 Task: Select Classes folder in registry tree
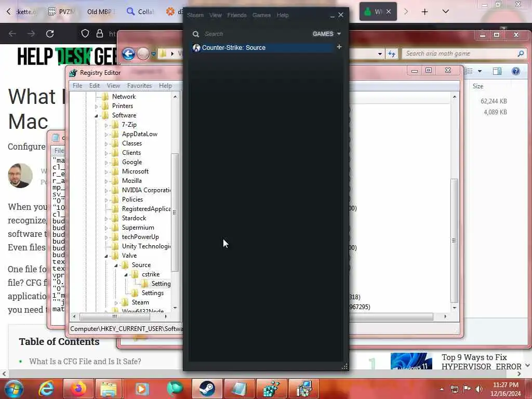pos(131,143)
